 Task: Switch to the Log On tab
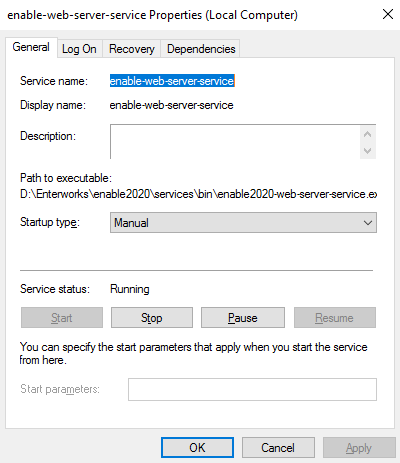pos(79,49)
